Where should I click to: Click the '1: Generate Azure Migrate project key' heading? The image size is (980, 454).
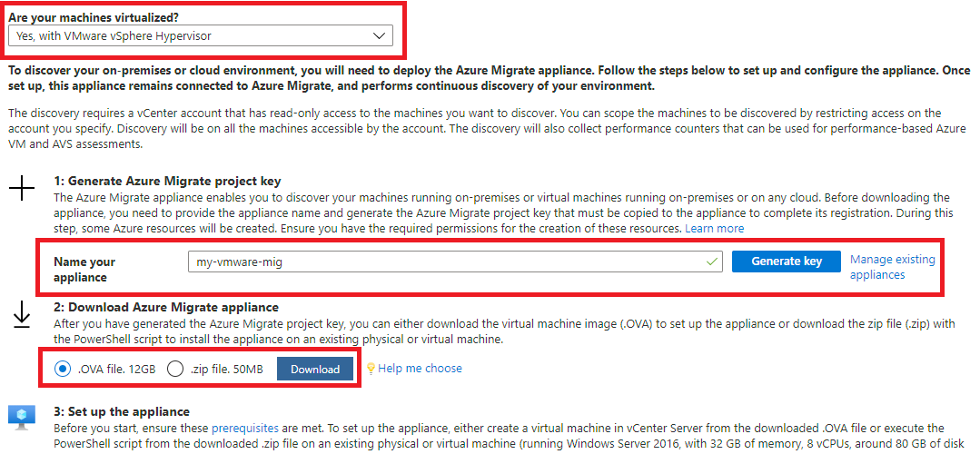167,181
